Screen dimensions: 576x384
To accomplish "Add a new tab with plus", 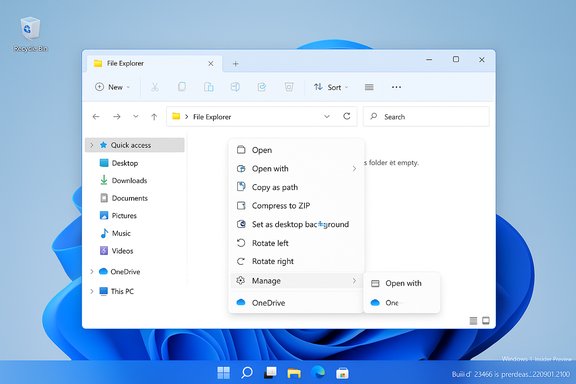I will tap(235, 64).
